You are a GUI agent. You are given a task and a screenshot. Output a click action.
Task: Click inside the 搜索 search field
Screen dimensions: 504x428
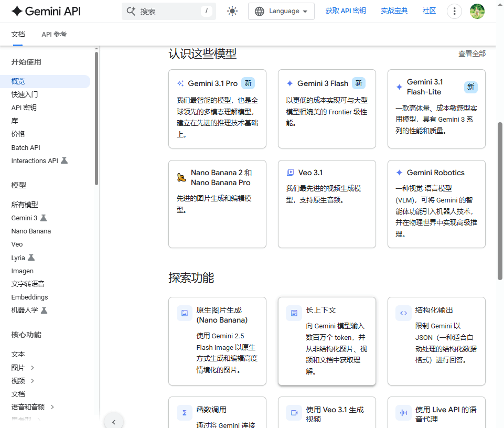(168, 10)
